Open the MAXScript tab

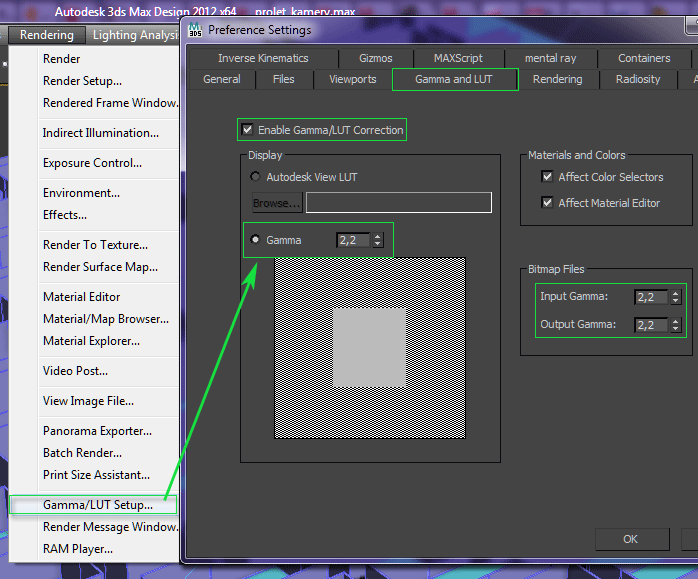click(x=459, y=58)
